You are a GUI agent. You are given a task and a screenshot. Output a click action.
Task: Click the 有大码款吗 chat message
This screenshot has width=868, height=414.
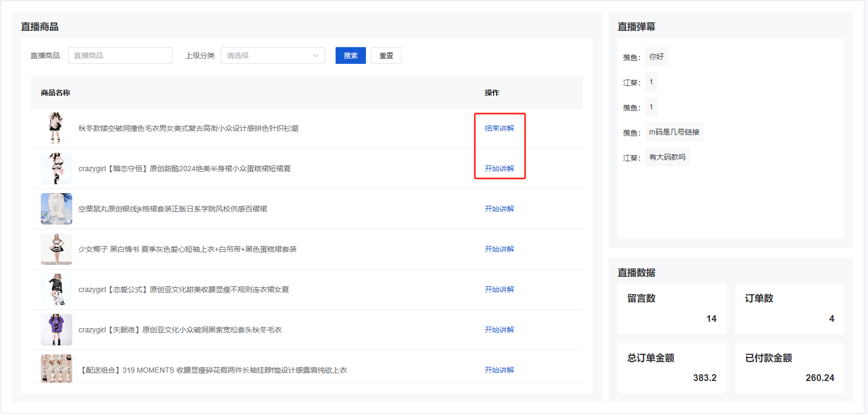coord(667,157)
